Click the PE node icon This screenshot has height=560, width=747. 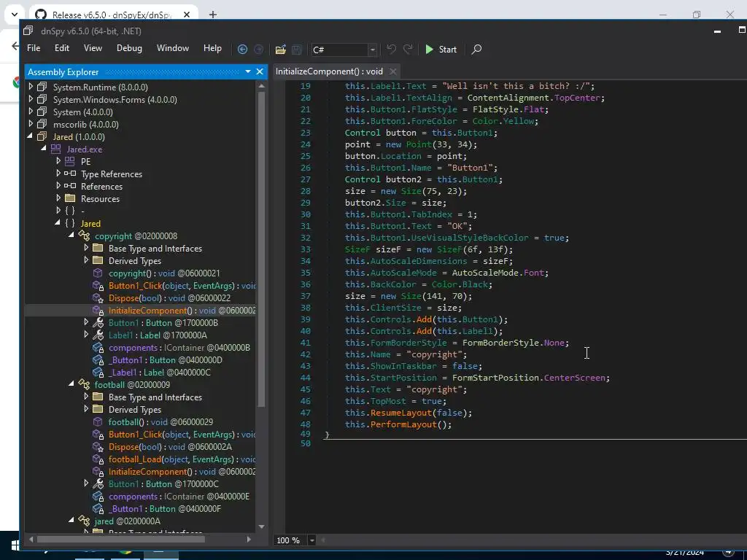(x=69, y=161)
